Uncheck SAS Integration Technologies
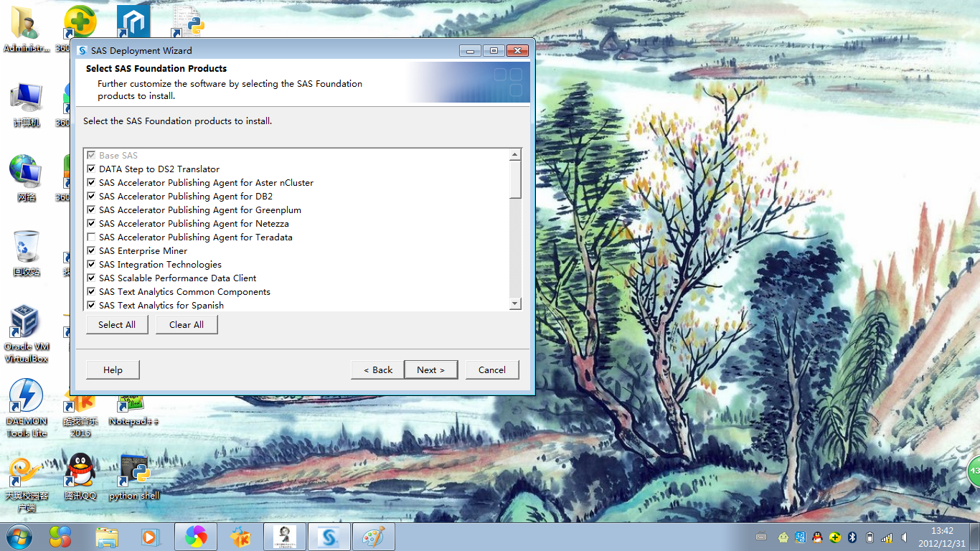 click(91, 265)
